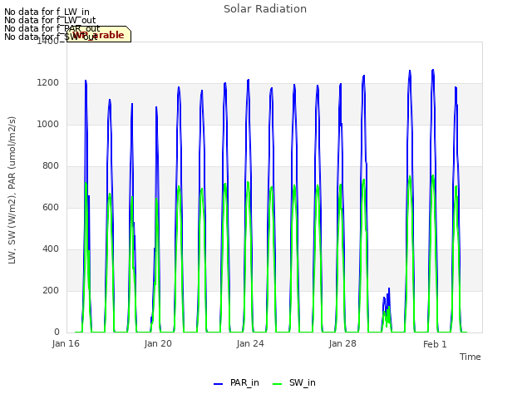Click the Jan 24 x-axis label
This screenshot has height=399, width=532.
click(250, 343)
